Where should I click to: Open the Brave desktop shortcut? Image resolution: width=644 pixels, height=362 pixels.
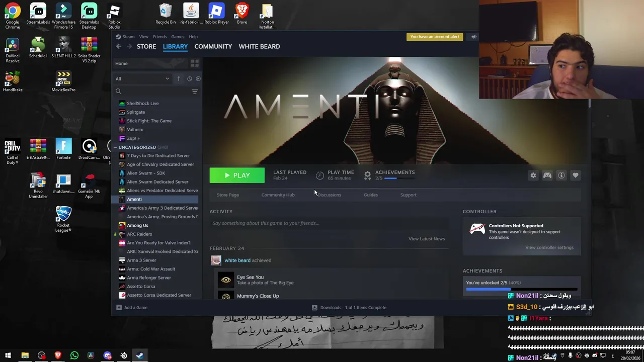tap(242, 14)
